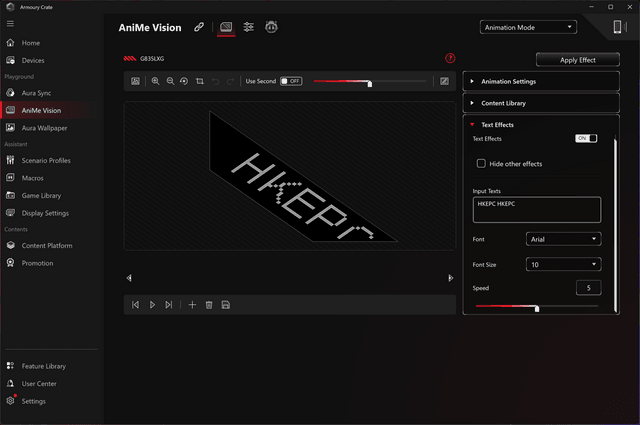640x425 pixels.
Task: Click the User Center sidebar icon
Action: click(11, 383)
